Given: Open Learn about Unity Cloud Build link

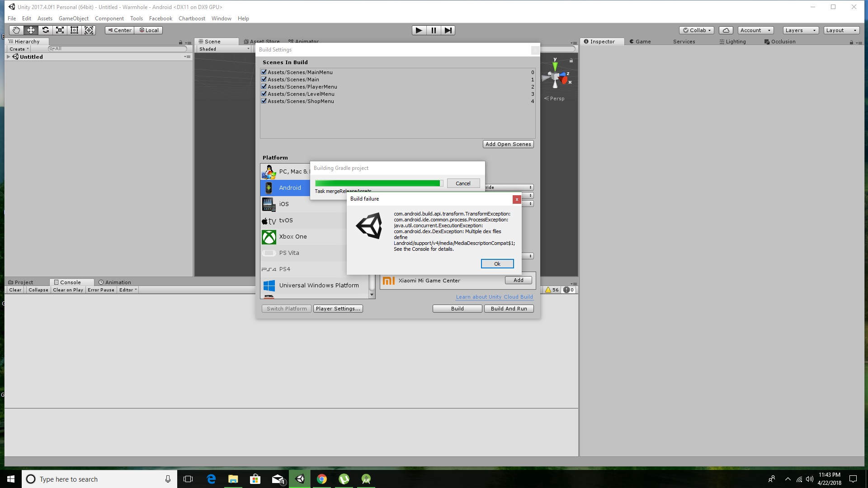Looking at the screenshot, I should click(494, 297).
